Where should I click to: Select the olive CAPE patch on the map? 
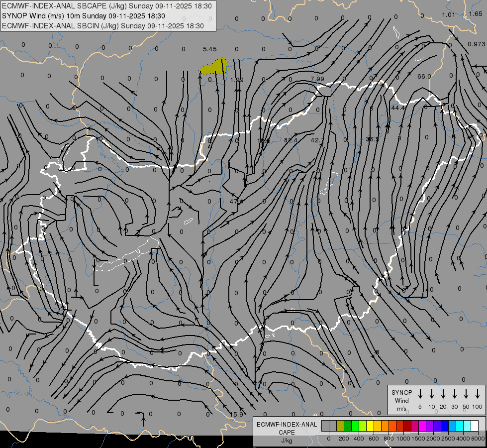coord(214,66)
